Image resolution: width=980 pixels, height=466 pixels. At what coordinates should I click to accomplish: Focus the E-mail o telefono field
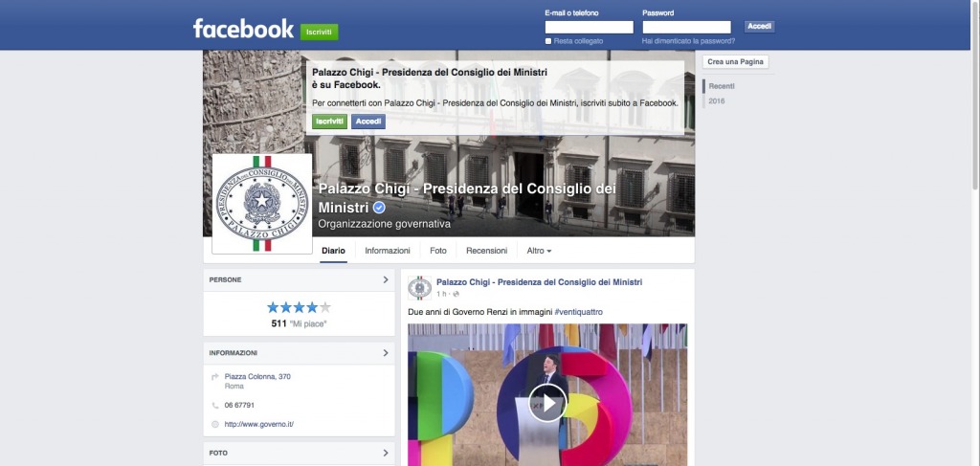coord(589,27)
